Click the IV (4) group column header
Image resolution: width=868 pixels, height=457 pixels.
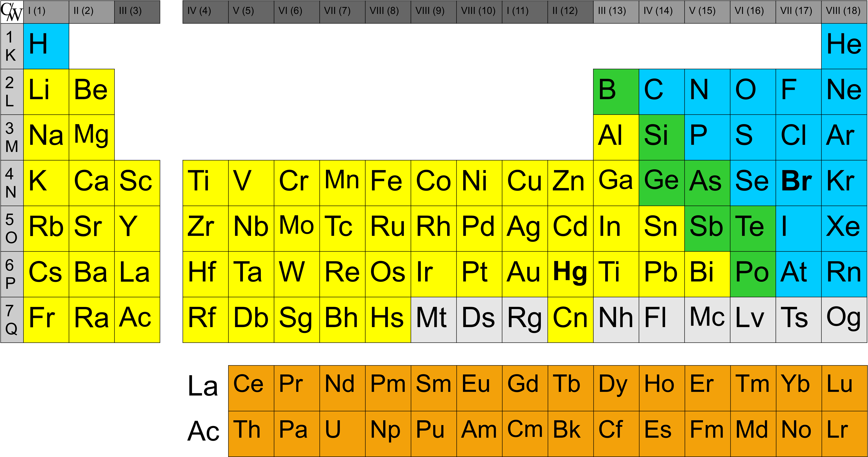205,12
